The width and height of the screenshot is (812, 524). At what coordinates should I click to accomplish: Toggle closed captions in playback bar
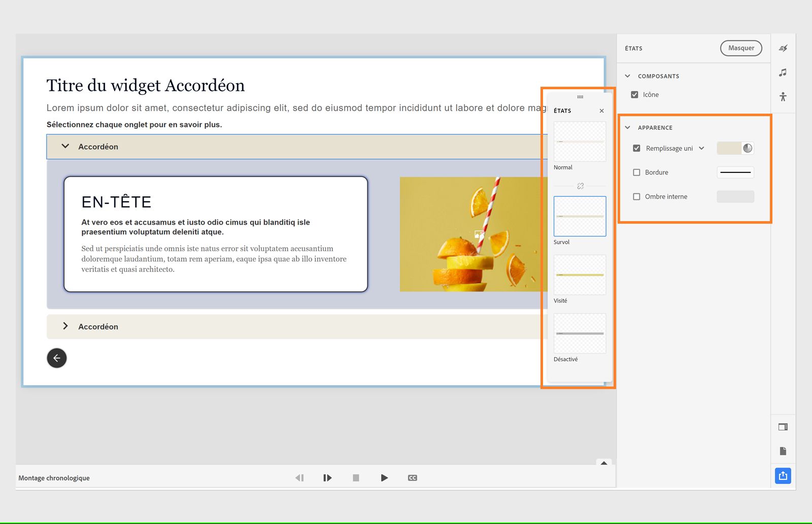[x=412, y=477]
